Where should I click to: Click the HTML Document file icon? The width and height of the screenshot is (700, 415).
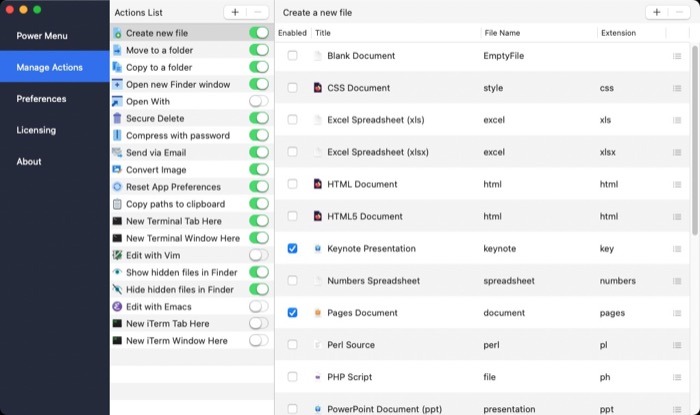pyautogui.click(x=317, y=184)
